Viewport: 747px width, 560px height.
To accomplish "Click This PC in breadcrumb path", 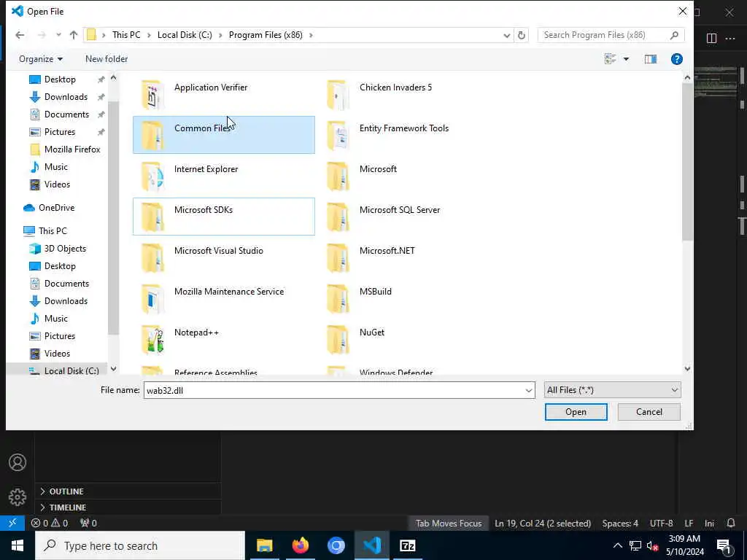I will tap(126, 35).
